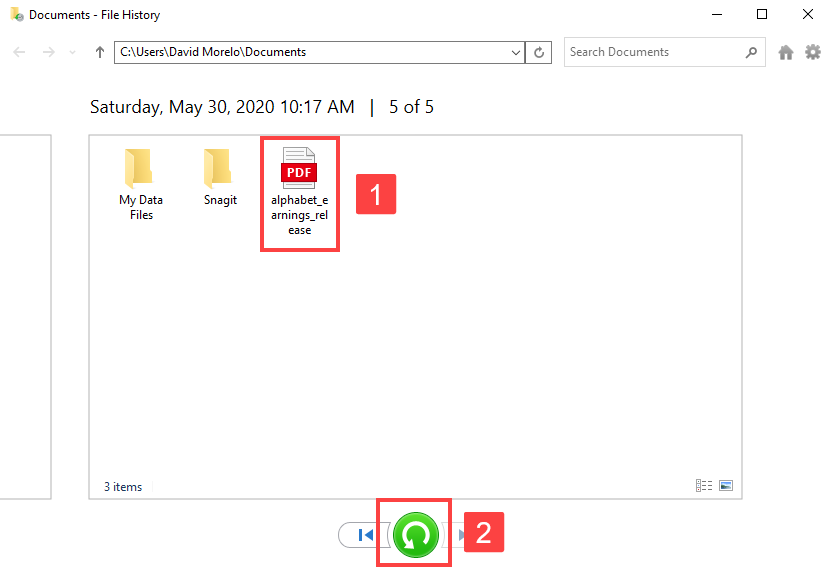Select the My Data Files folder
This screenshot has height=568, width=831.
pos(141,184)
